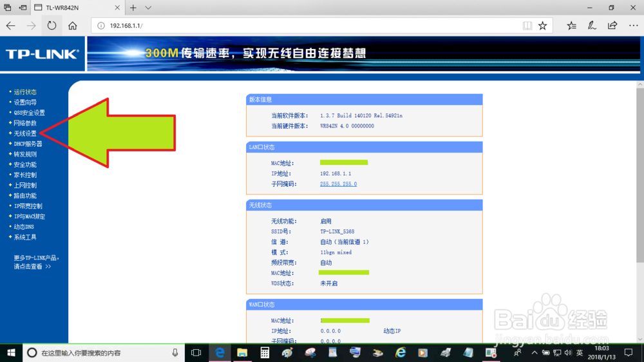Open File Explorer from the taskbar
The height and width of the screenshot is (362, 644).
[x=242, y=353]
